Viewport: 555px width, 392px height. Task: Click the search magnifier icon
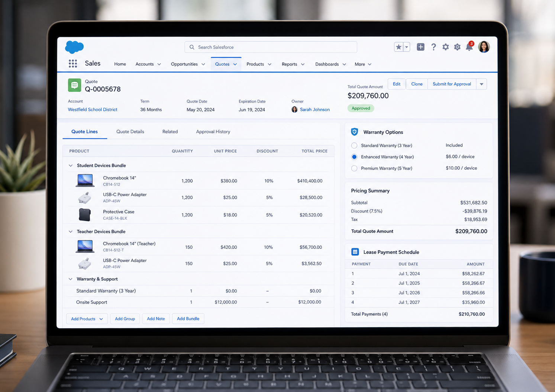tap(192, 47)
